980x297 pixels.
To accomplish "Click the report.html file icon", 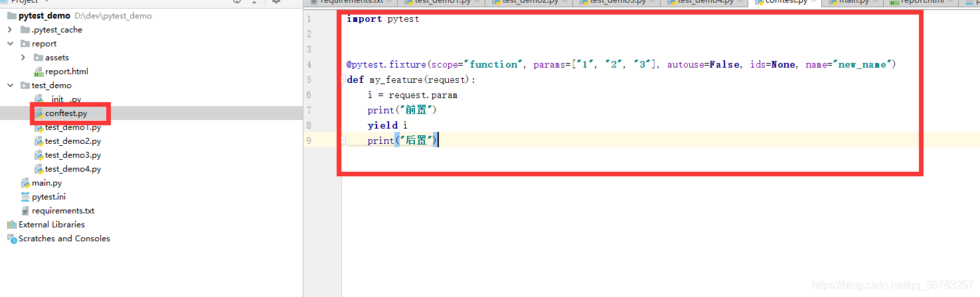I will click(39, 72).
